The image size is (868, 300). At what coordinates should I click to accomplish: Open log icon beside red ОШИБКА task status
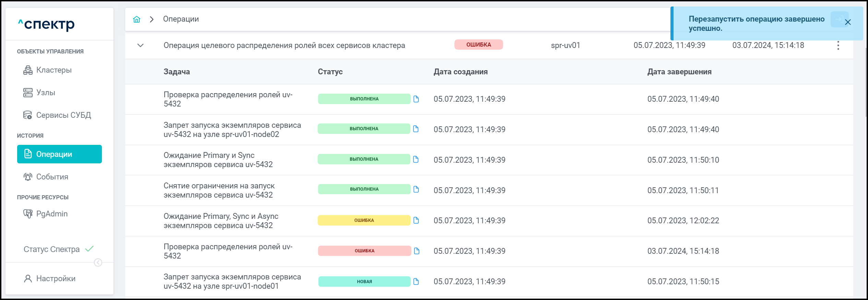coord(416,251)
